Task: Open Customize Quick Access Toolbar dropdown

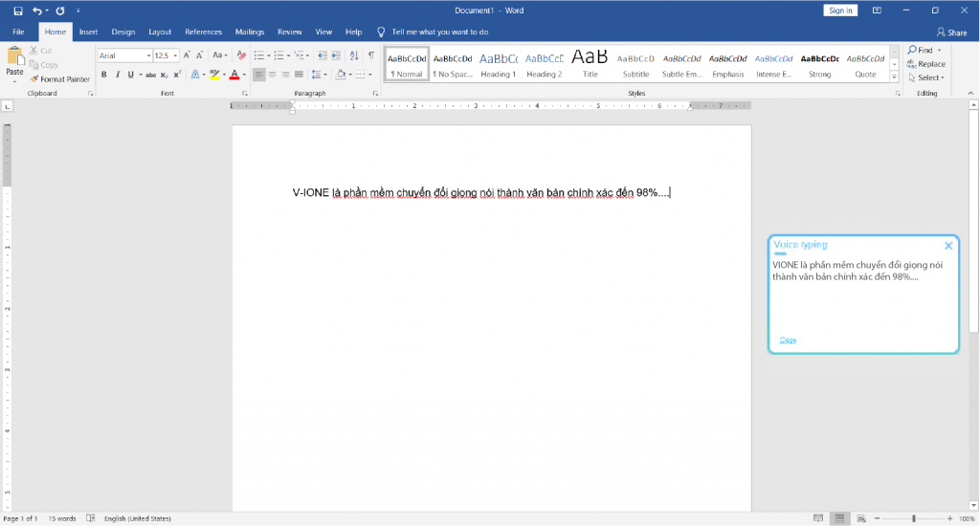Action: coord(78,11)
